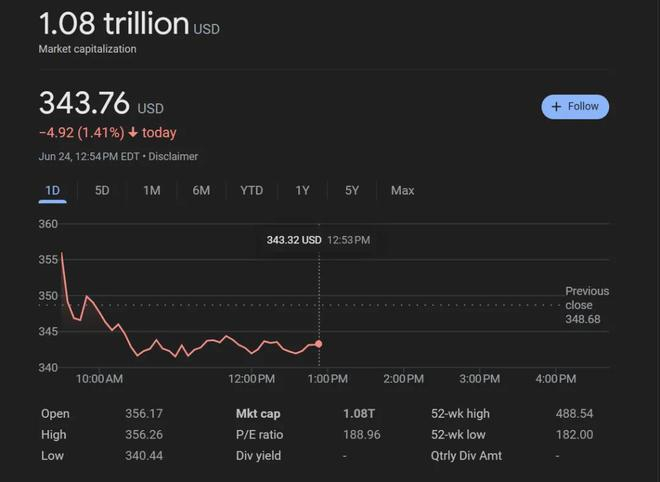This screenshot has height=482, width=660.
Task: Show the YTD chart range
Action: pos(252,190)
